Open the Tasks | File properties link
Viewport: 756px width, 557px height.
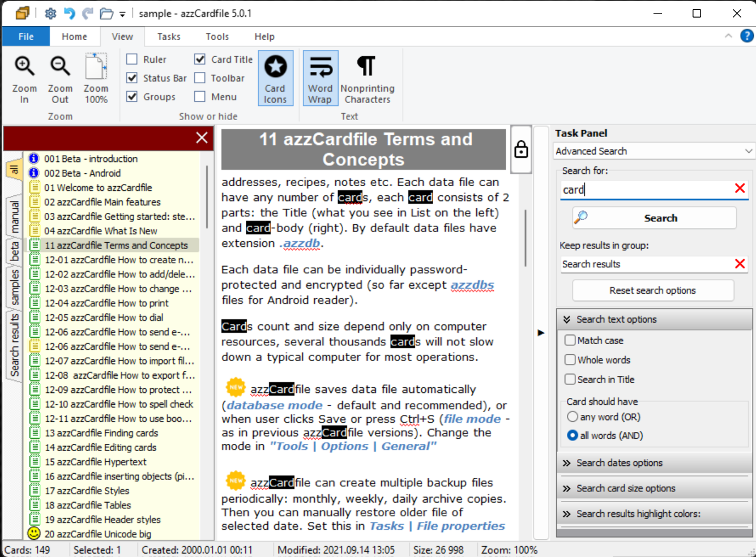437,526
